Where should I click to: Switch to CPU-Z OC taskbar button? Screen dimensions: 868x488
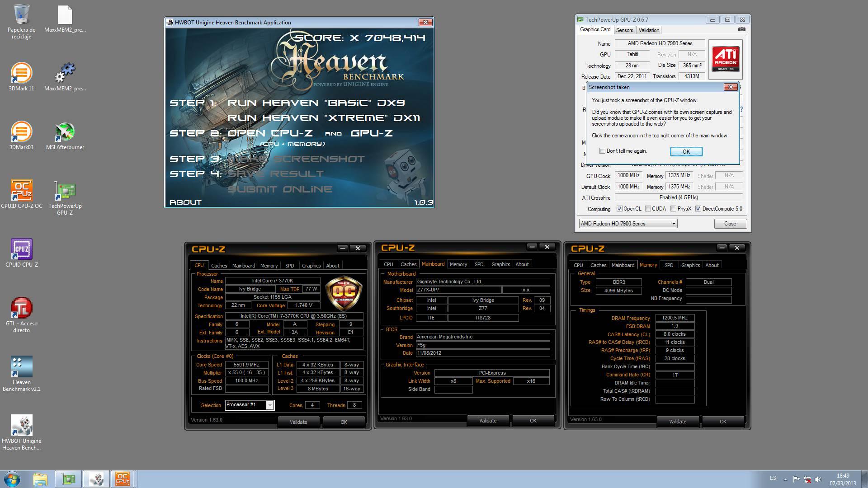[123, 479]
